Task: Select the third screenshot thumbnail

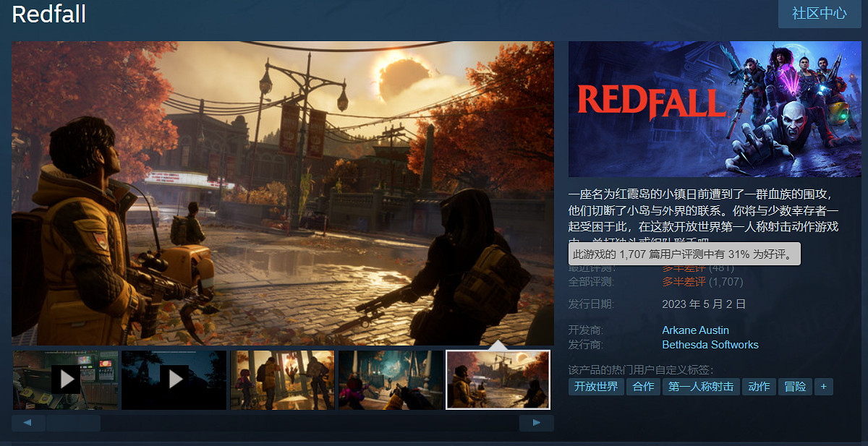Action: tap(282, 380)
